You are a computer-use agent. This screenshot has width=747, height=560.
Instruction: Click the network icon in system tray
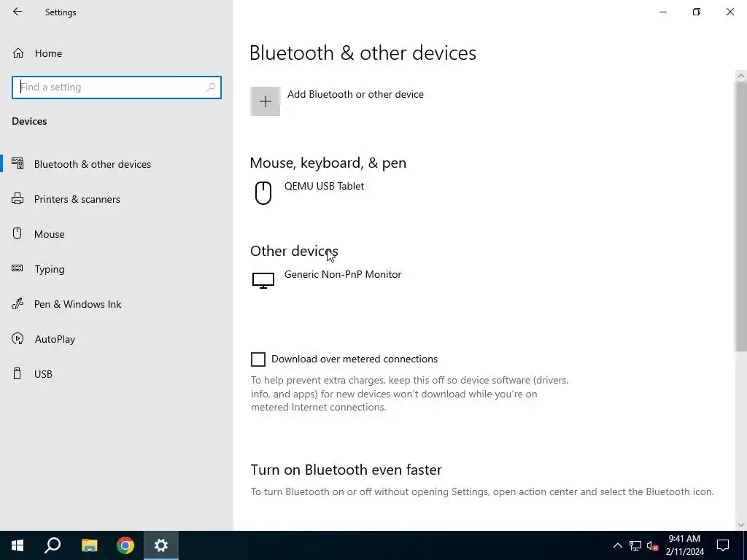coord(635,545)
